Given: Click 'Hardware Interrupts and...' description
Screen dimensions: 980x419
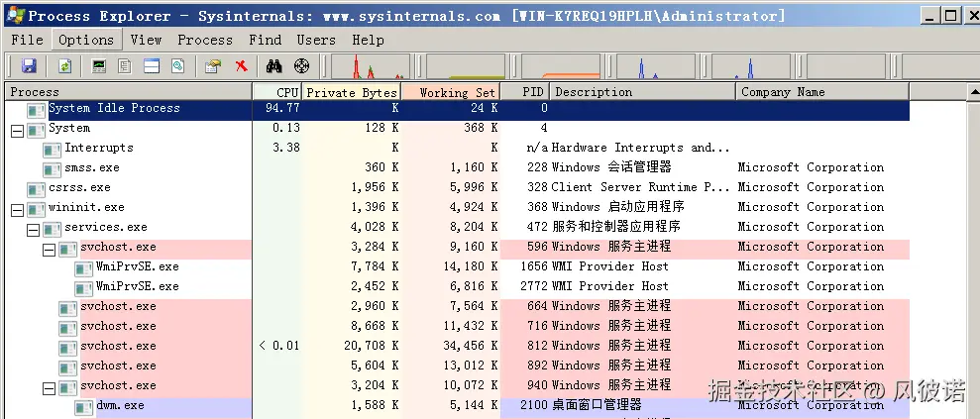Looking at the screenshot, I should [x=641, y=148].
